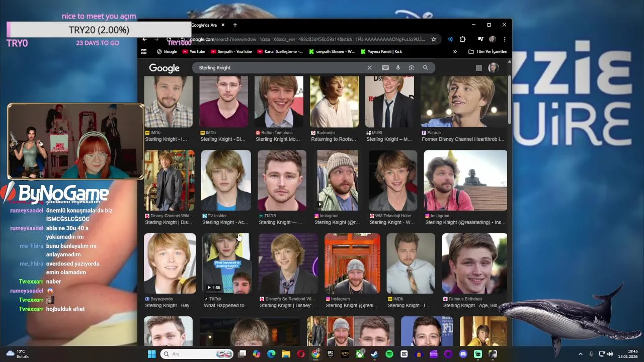Click the Windows taskbar Ara search box

point(197,354)
